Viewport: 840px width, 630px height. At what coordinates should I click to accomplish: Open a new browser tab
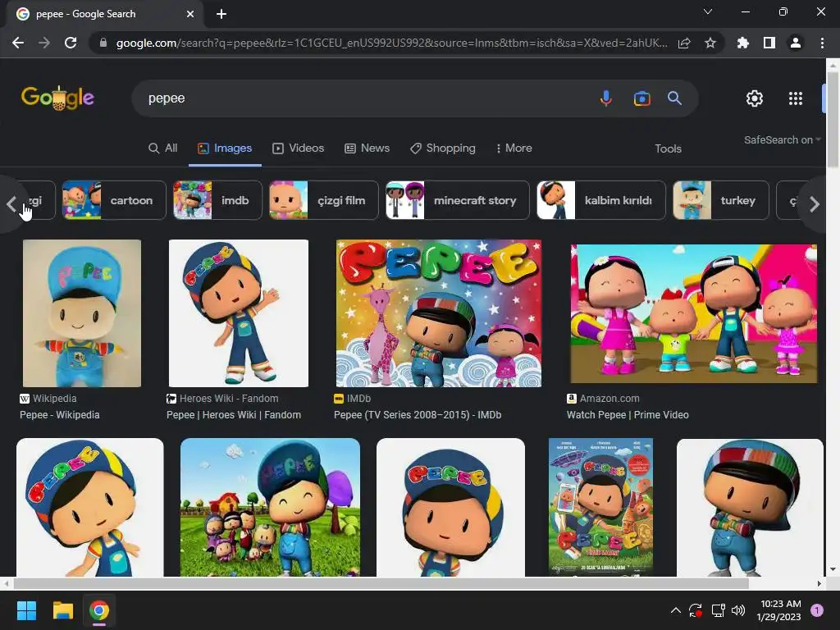tap(221, 14)
